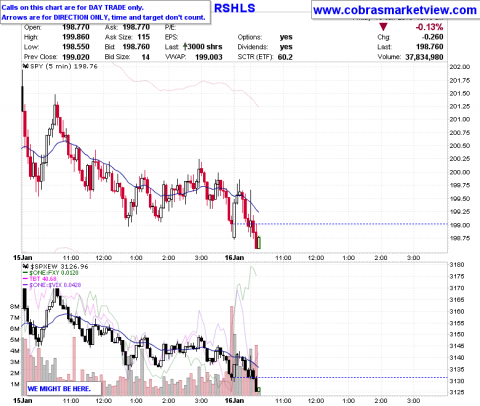
Task: Click the 198.75 price axis label
Action: pyautogui.click(x=460, y=238)
